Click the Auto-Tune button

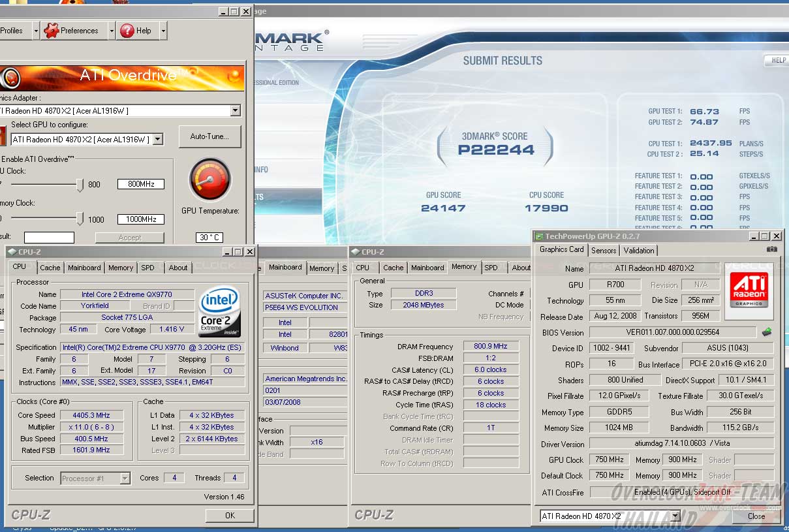[x=209, y=136]
